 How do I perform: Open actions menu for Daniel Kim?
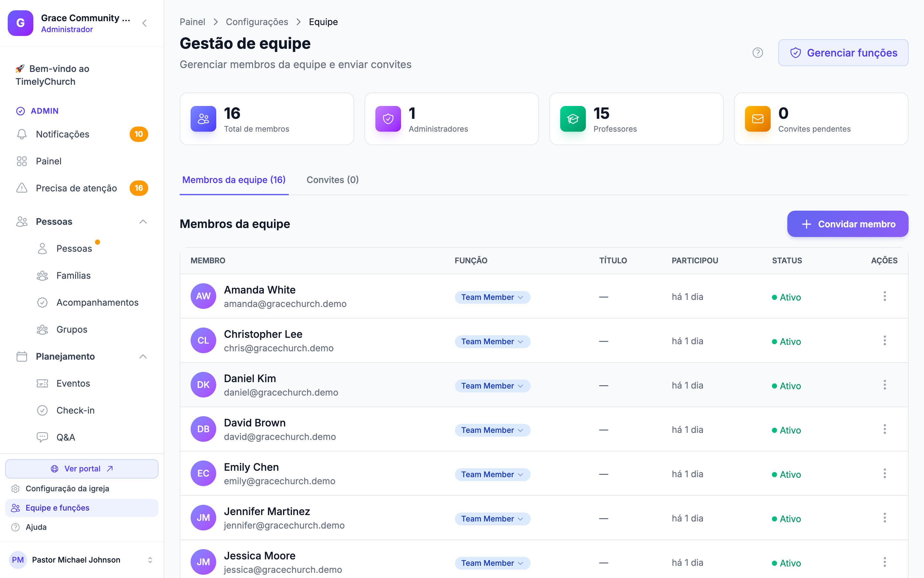point(884,385)
